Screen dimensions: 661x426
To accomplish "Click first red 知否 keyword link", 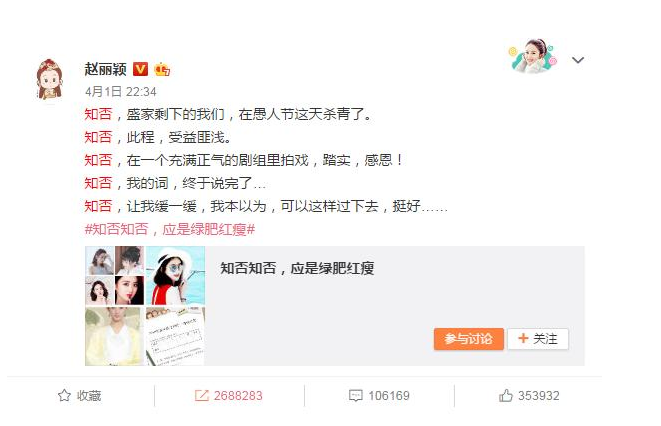I will (x=98, y=114).
